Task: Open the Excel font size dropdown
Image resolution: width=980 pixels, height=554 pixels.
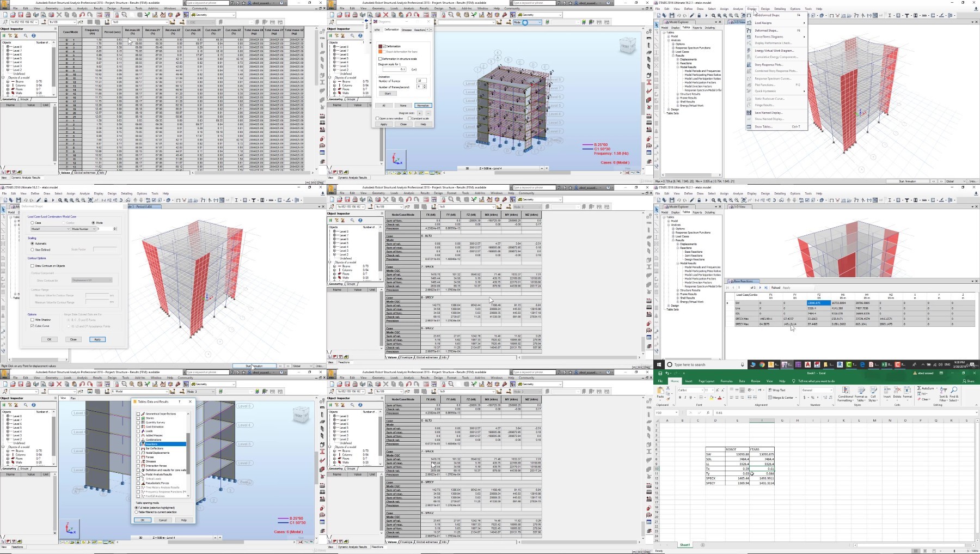Action: pos(712,390)
